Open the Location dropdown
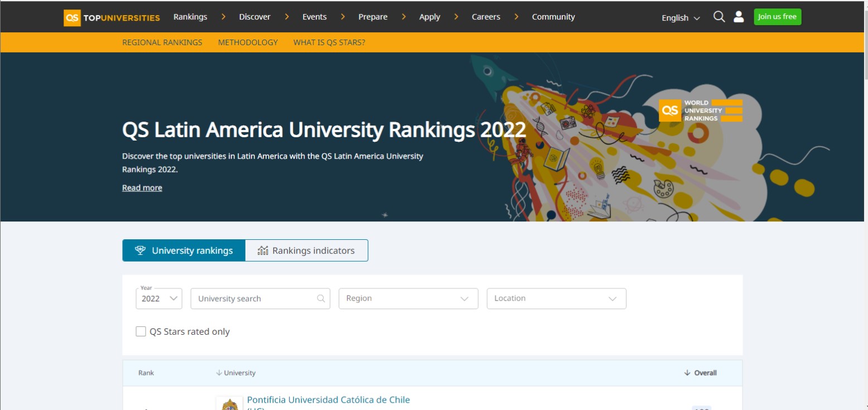The height and width of the screenshot is (410, 868). 557,298
